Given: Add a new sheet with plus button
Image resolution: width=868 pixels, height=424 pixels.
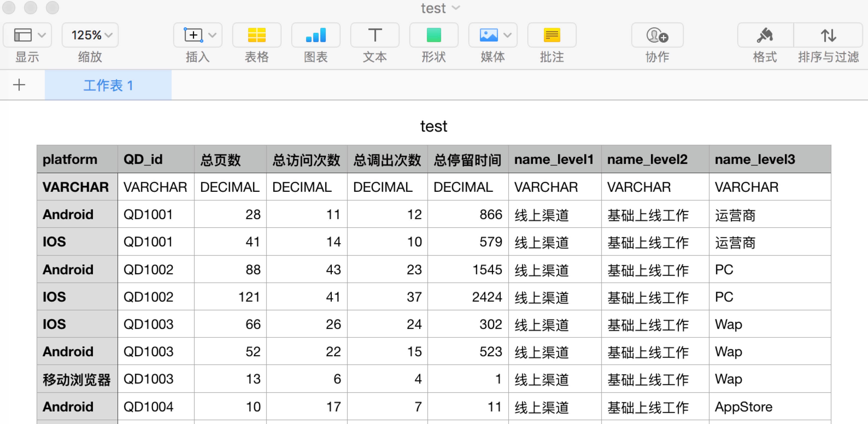Looking at the screenshot, I should (19, 85).
